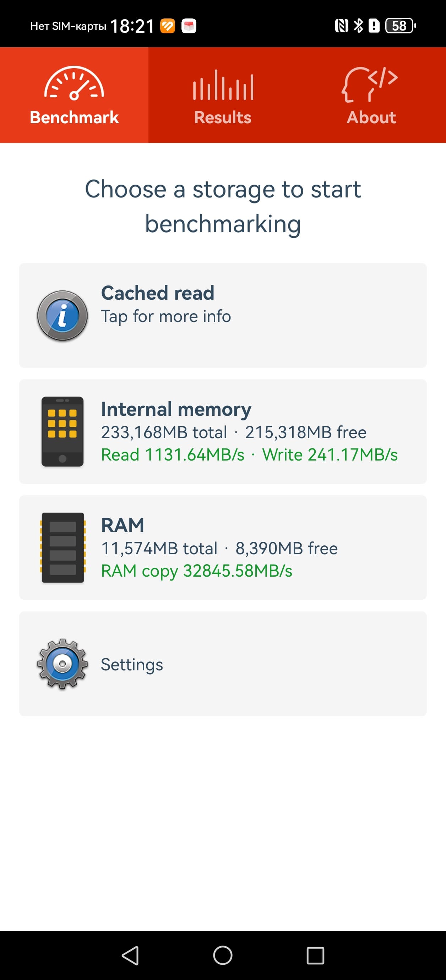Switch to the Results tab
446x980 pixels.
coord(223,117)
